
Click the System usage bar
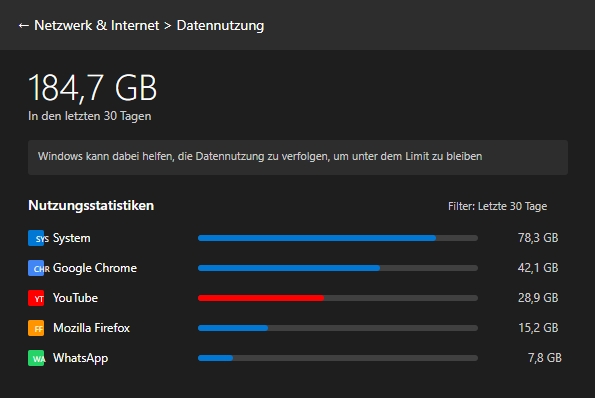(338, 238)
